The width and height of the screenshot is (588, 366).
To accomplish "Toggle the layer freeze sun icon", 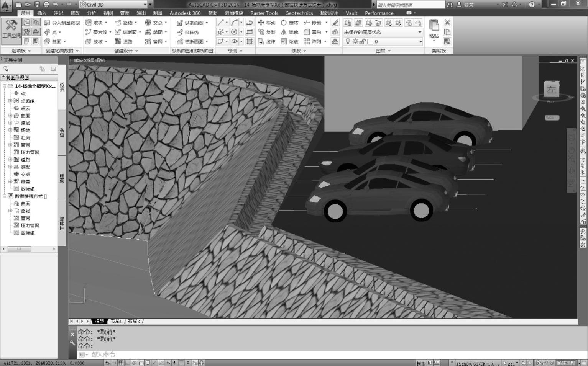I will click(x=355, y=41).
